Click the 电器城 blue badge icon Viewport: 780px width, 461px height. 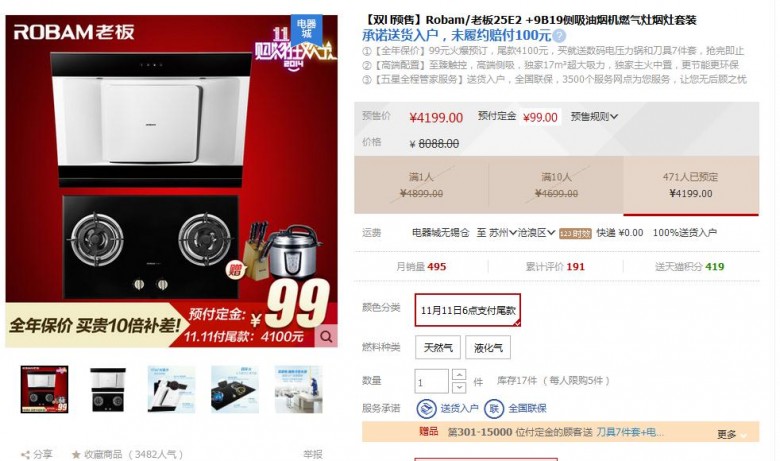pos(306,29)
